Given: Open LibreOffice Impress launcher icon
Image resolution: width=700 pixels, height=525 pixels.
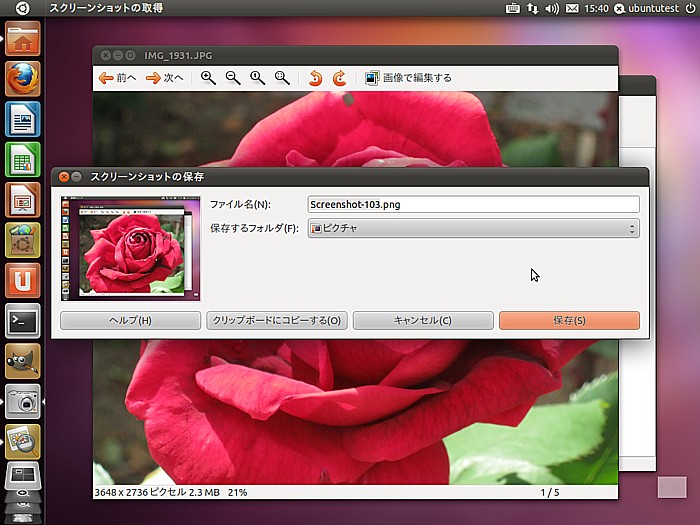Looking at the screenshot, I should (x=23, y=200).
